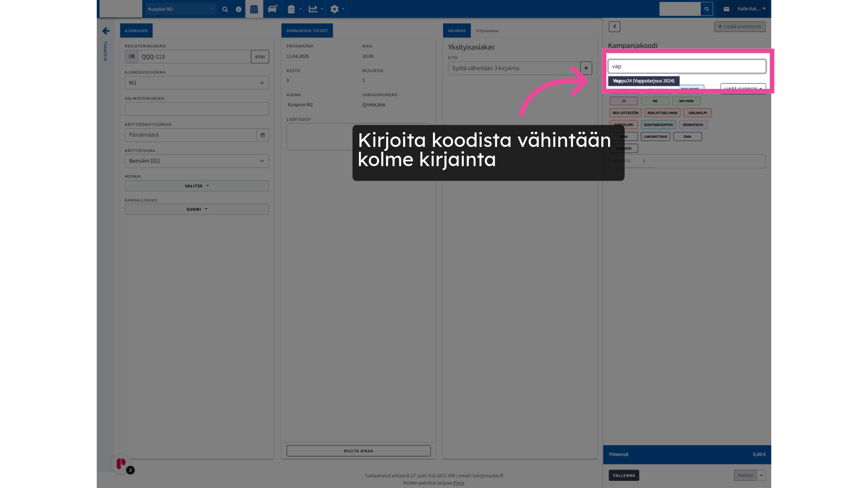This screenshot has height=488, width=868.
Task: Expand the Ajoneuvoluokka M1 dropdown
Action: [197, 83]
